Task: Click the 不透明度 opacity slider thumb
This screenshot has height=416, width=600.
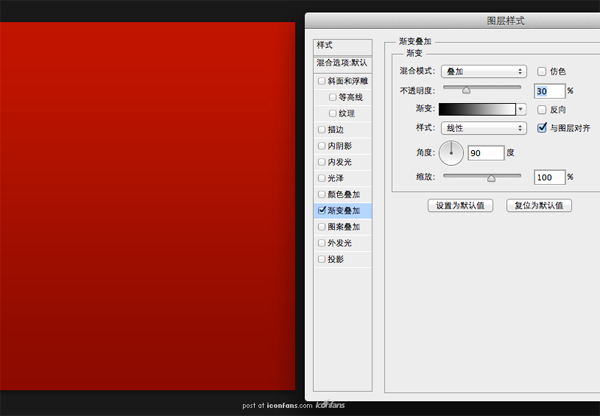Action: (x=466, y=90)
